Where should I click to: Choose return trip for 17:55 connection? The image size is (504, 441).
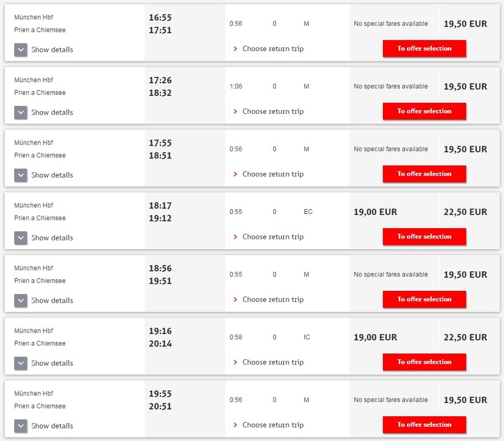point(272,174)
